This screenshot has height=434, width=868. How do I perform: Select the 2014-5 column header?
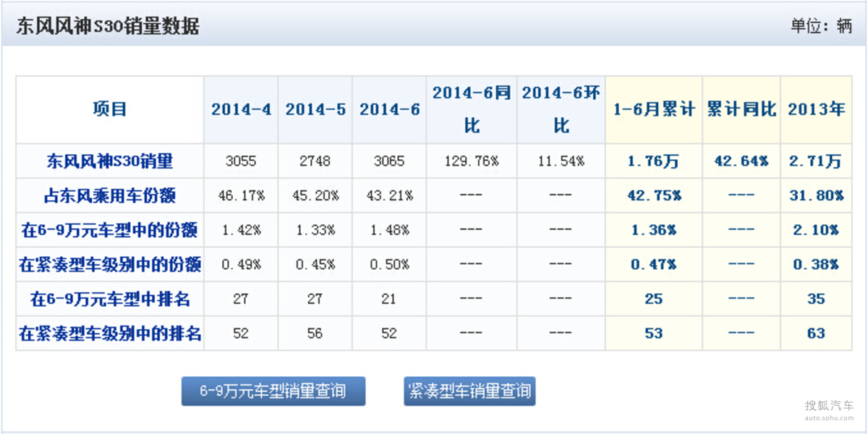click(x=315, y=110)
